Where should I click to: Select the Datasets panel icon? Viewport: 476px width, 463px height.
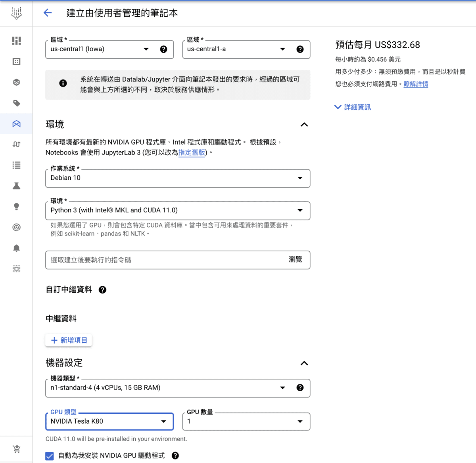[x=16, y=62]
